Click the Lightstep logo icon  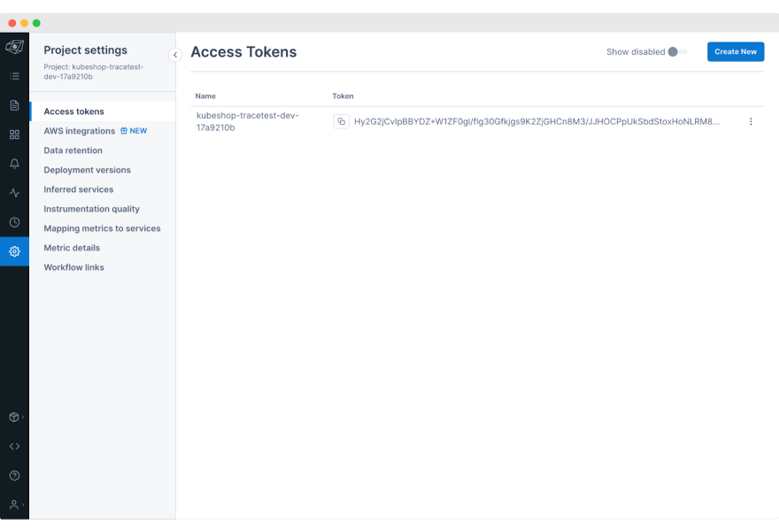pyautogui.click(x=14, y=47)
